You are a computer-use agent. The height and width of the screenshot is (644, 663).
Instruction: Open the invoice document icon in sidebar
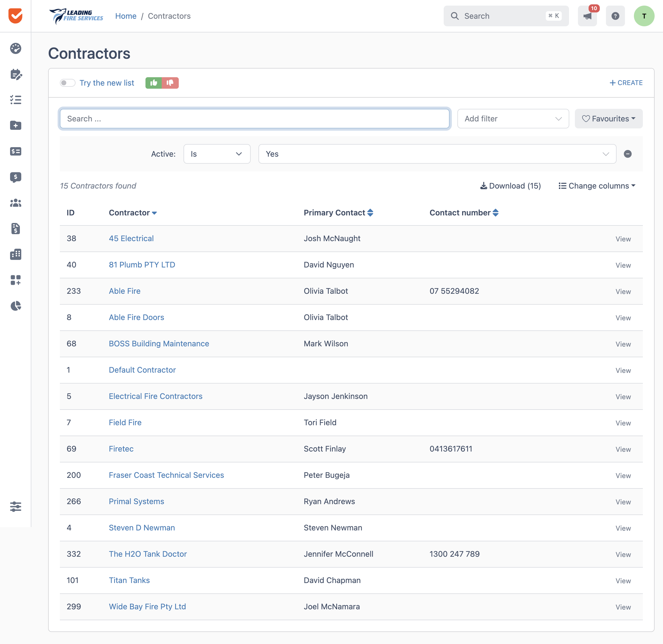pyautogui.click(x=16, y=229)
